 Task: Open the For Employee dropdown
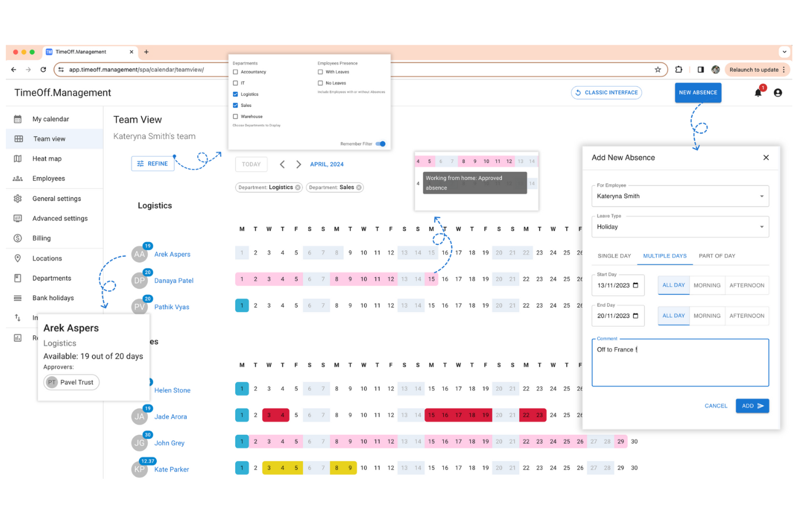click(761, 196)
